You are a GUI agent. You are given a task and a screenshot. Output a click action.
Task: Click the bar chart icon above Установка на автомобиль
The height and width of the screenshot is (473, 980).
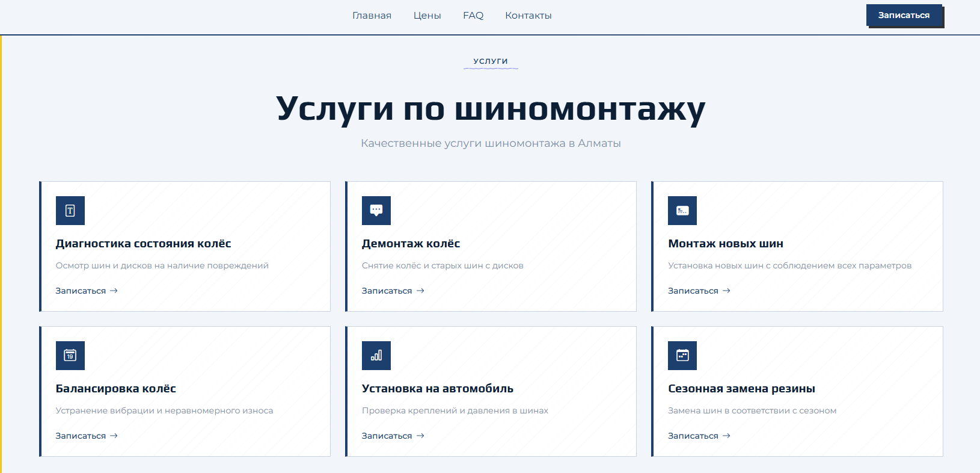(376, 356)
